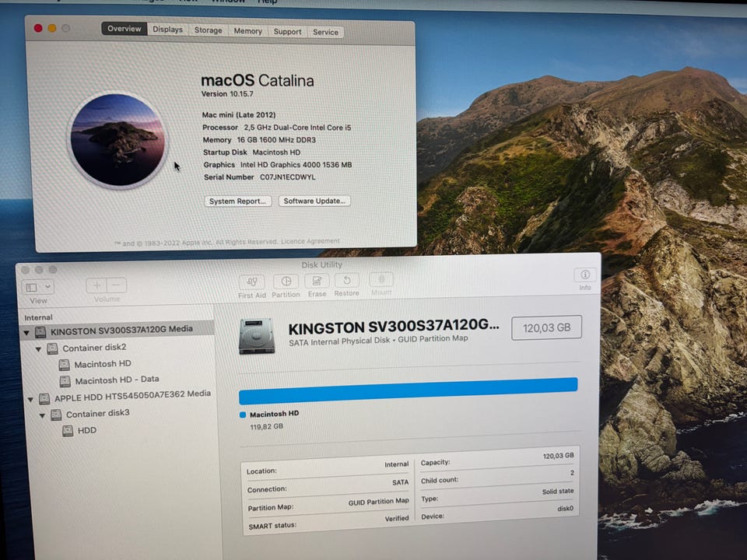Select KINGSTON SV300S37A120G Media in sidebar

(x=117, y=330)
